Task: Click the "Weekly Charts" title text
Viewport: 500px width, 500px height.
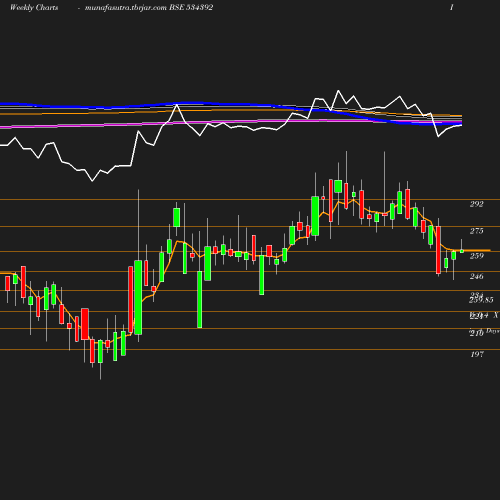Action: tap(34, 7)
